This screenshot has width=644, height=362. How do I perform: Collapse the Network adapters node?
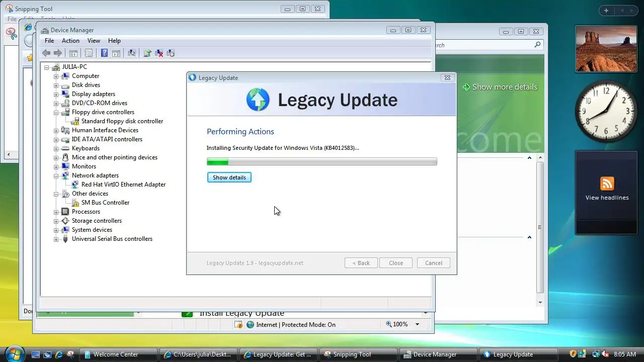tap(56, 175)
